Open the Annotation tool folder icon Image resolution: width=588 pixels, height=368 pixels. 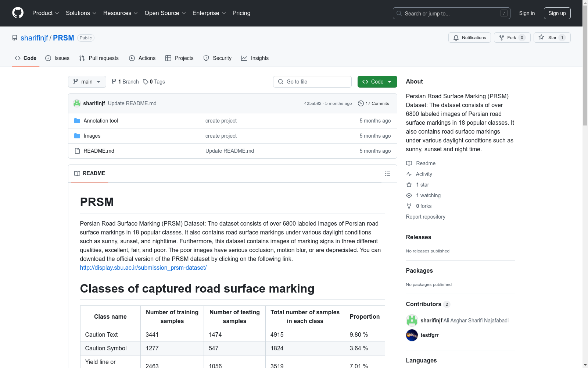coord(77,121)
